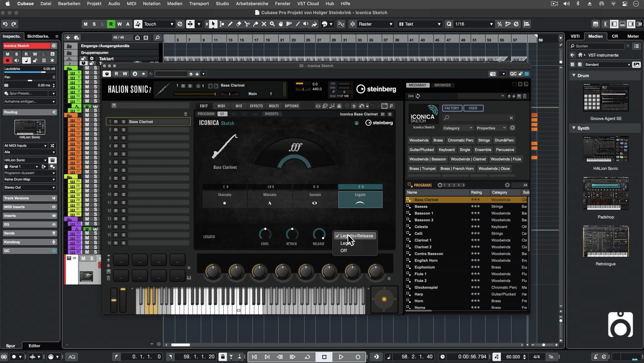
Task: Click plug-in snapshot camera icon
Action: [x=493, y=74]
